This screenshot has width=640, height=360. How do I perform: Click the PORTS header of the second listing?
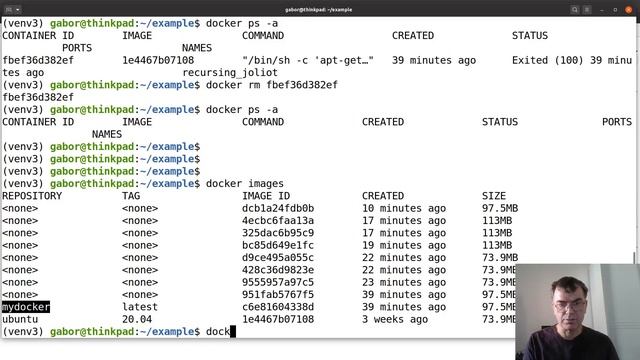tap(617, 122)
